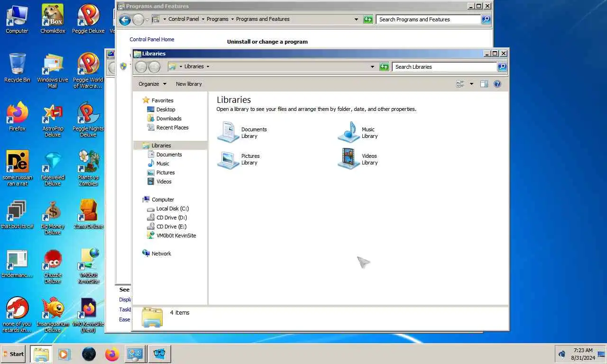
Task: Open view options dropdown arrow
Action: pyautogui.click(x=471, y=84)
